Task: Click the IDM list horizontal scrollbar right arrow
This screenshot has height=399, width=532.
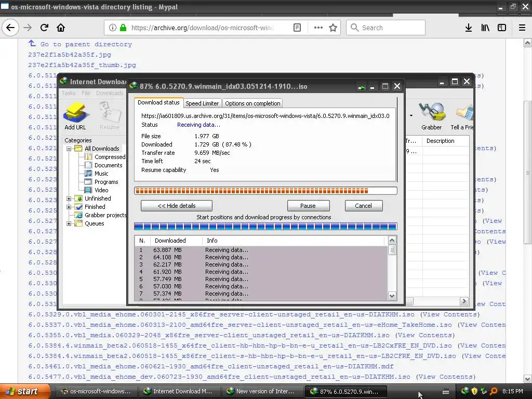Action: tap(464, 301)
